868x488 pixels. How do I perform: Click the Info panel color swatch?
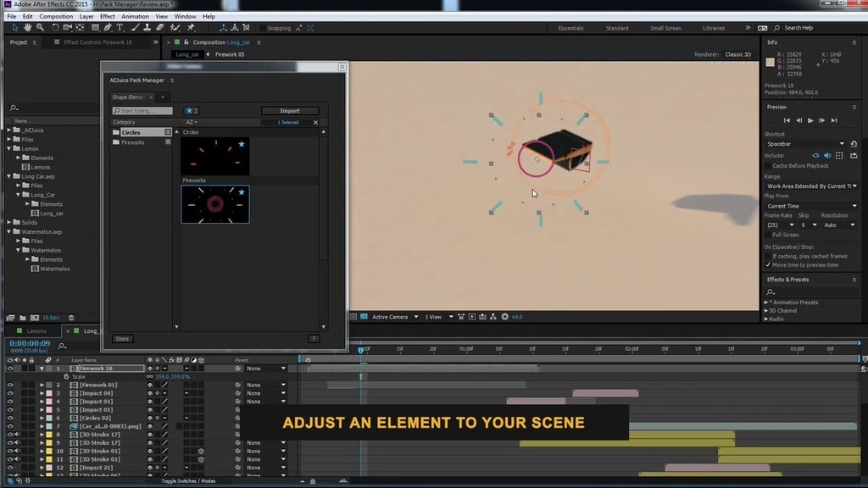[770, 63]
